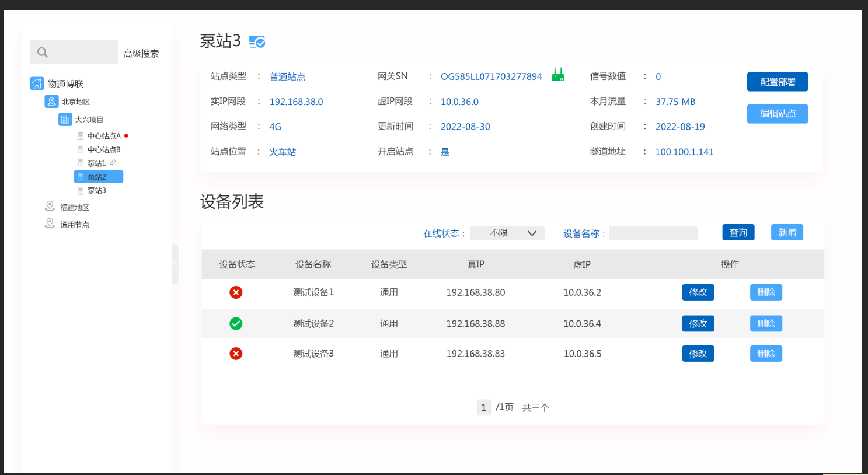Click 删除 for 测试设备3
The image size is (868, 475).
click(x=766, y=354)
